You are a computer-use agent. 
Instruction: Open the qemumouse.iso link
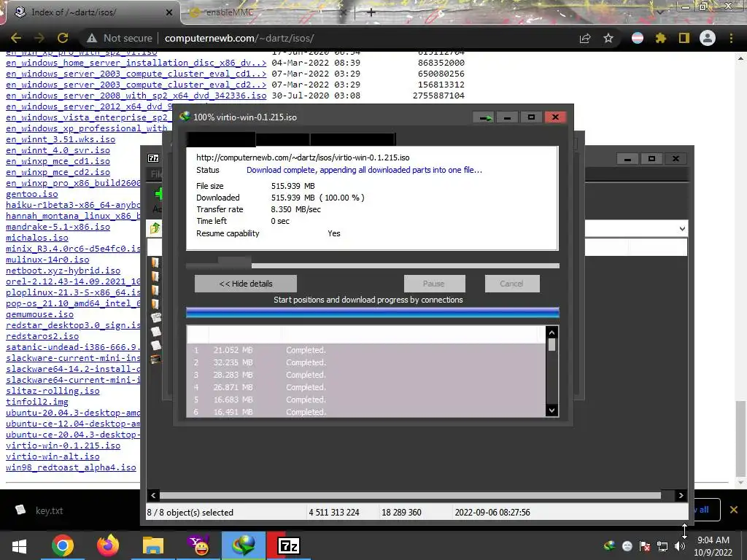coord(39,314)
